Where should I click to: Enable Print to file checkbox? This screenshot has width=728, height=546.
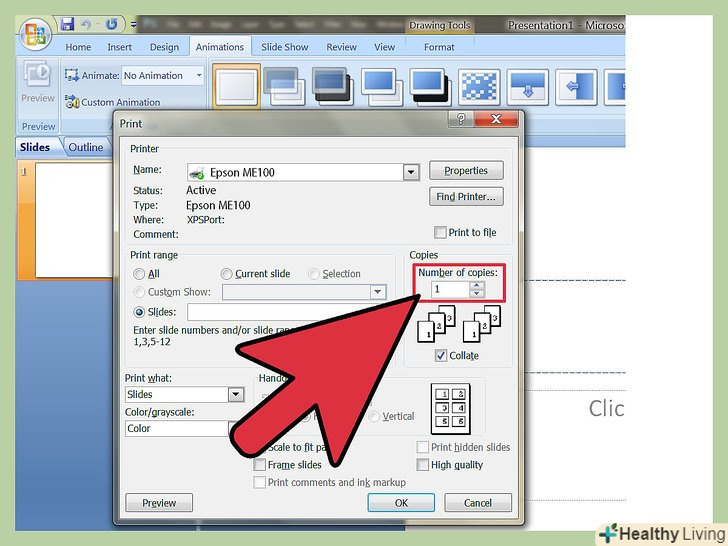click(x=440, y=232)
